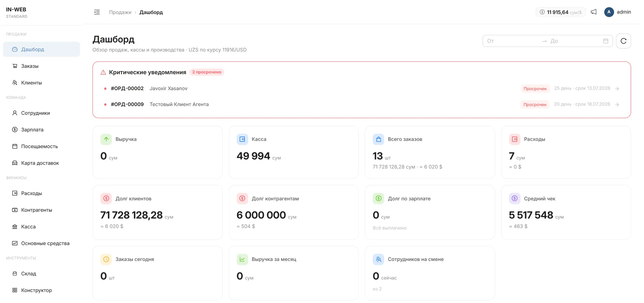Screen dimensions: 644x303
Task: Click order number #ОРД-00002
Action: pyautogui.click(x=127, y=88)
